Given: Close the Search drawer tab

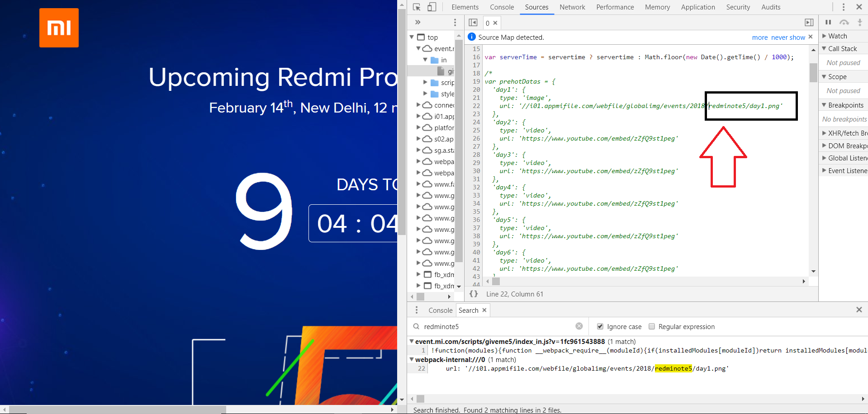Looking at the screenshot, I should coord(484,310).
